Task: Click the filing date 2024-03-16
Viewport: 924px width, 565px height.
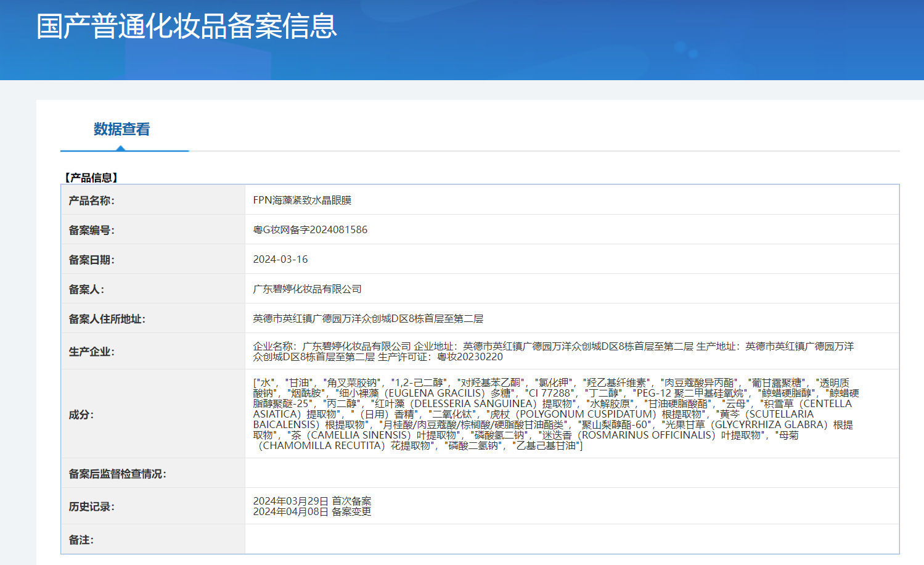Action: tap(280, 260)
